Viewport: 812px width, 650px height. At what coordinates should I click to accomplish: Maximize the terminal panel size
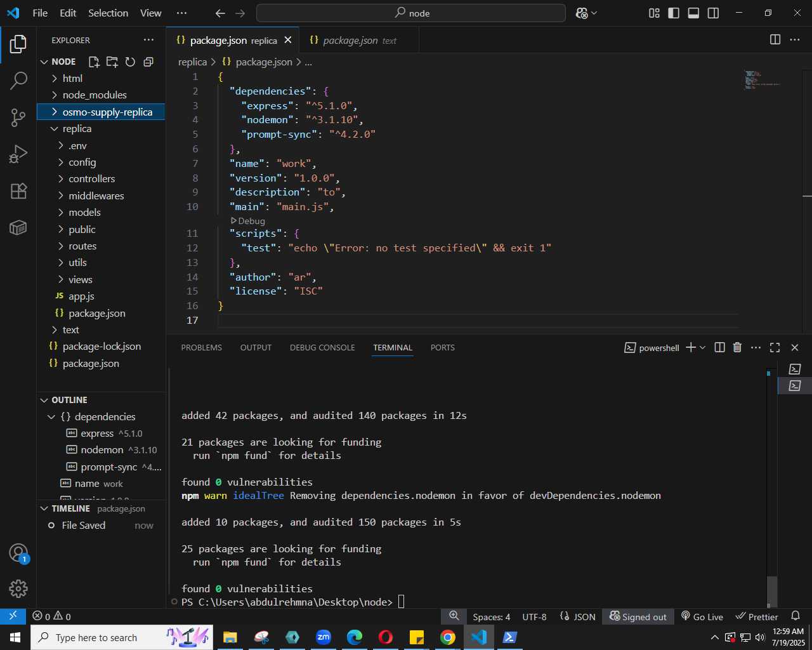tap(775, 347)
